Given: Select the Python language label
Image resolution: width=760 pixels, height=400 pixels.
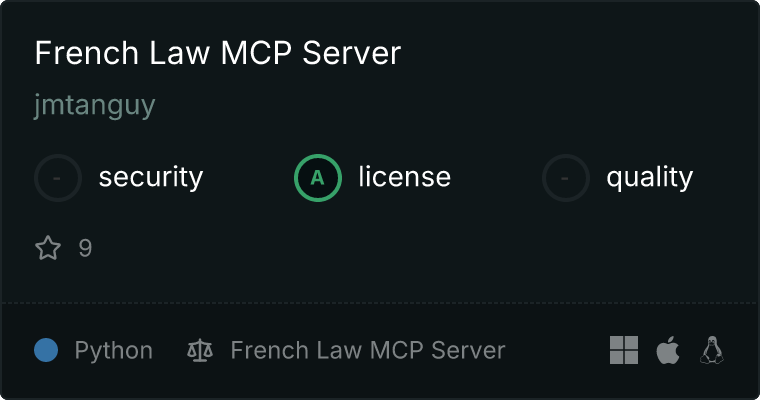Looking at the screenshot, I should click(113, 351).
